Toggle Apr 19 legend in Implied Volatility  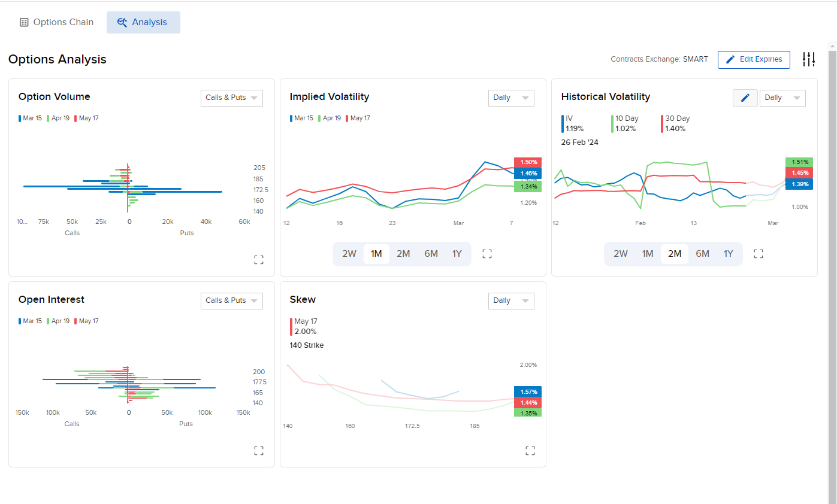point(330,119)
